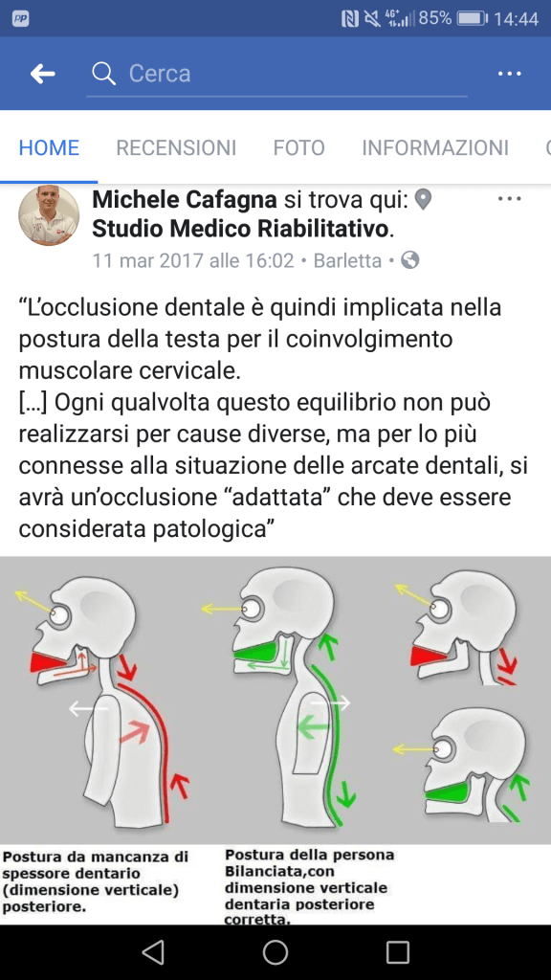551x980 pixels.
Task: Open the Studio Medico Riabilitativo page link
Action: [240, 230]
